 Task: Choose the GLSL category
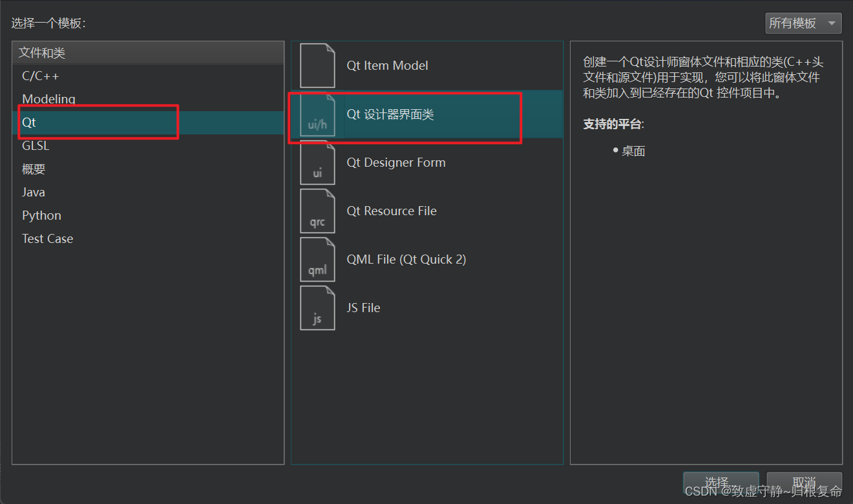(148, 146)
